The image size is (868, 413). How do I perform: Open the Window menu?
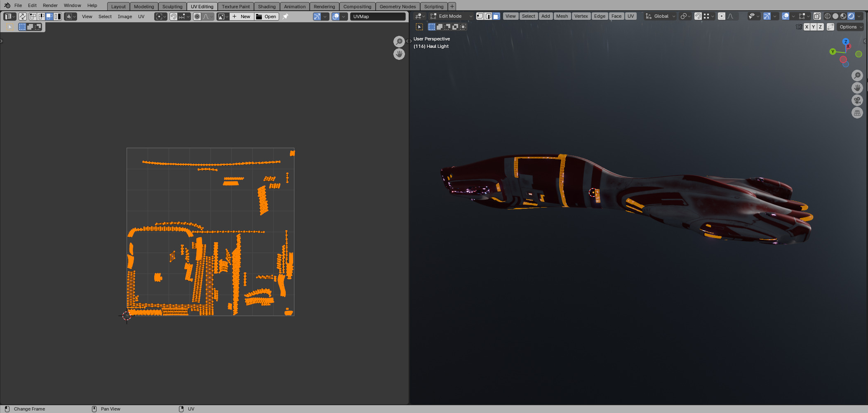72,5
